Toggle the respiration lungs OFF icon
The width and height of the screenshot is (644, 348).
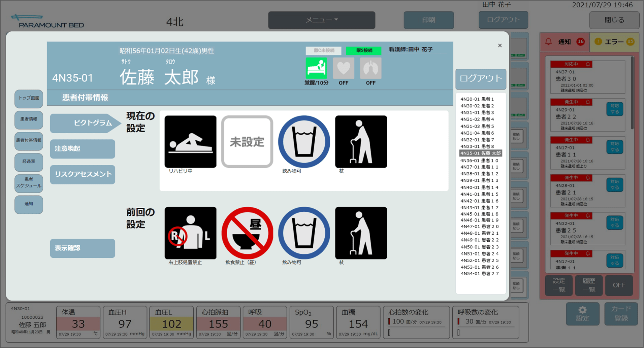371,68
